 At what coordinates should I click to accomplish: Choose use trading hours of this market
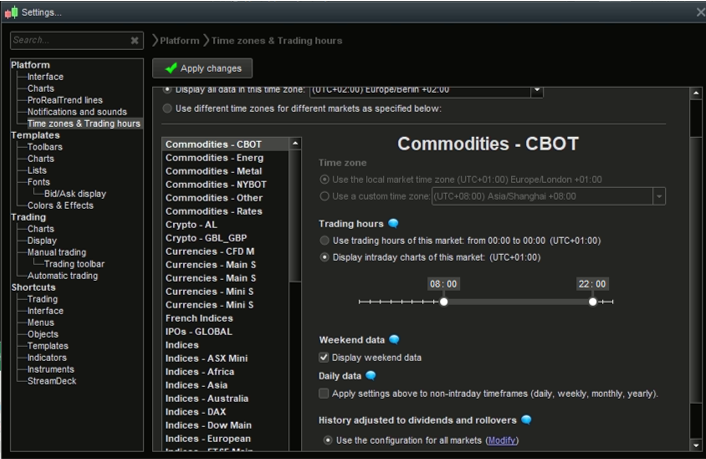click(324, 241)
